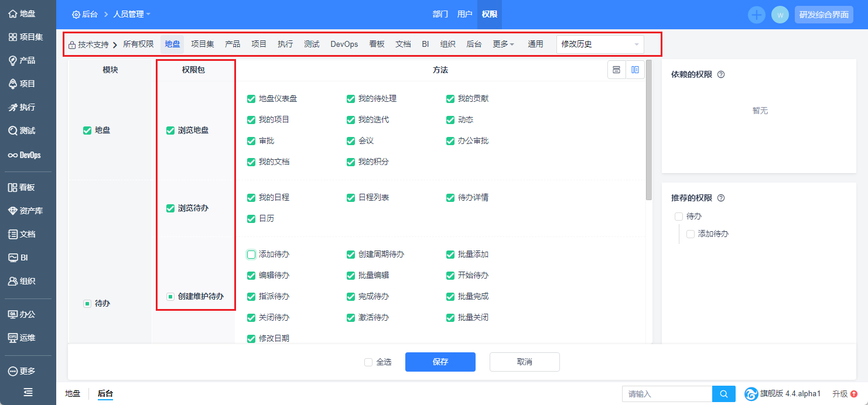868x405 pixels.
Task: Check the 添加待办 method checkbox
Action: pyautogui.click(x=251, y=255)
